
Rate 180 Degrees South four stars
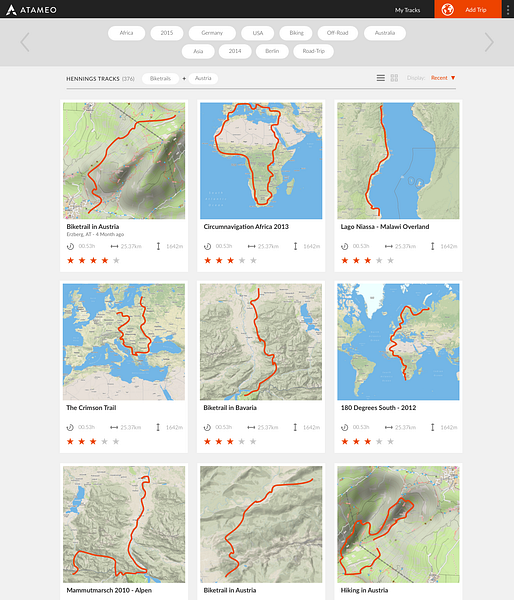click(x=379, y=442)
